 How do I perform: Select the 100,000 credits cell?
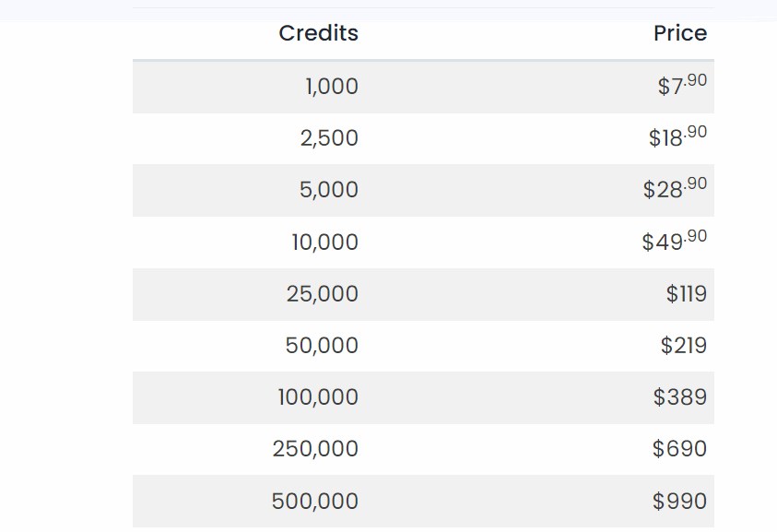click(x=318, y=397)
